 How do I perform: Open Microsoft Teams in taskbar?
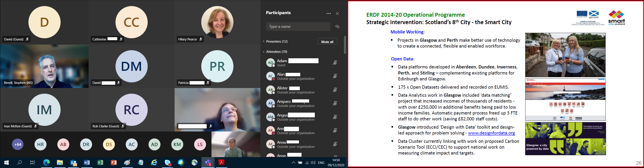[208, 163]
